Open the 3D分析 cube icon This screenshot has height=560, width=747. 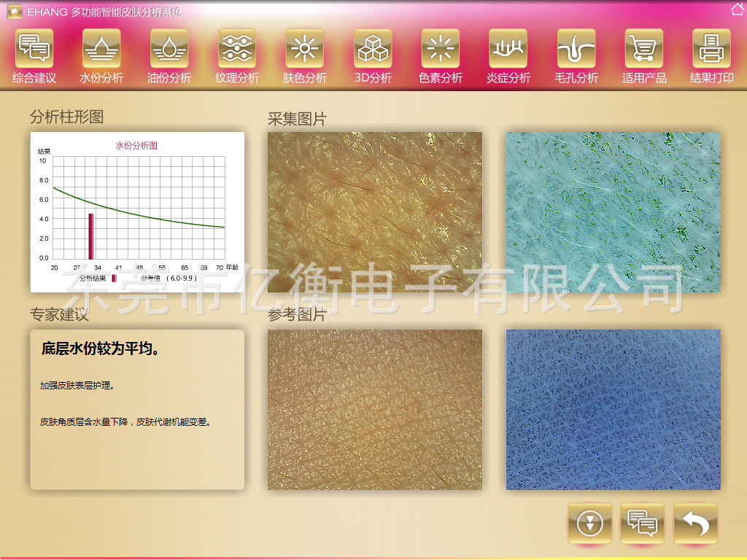373,49
